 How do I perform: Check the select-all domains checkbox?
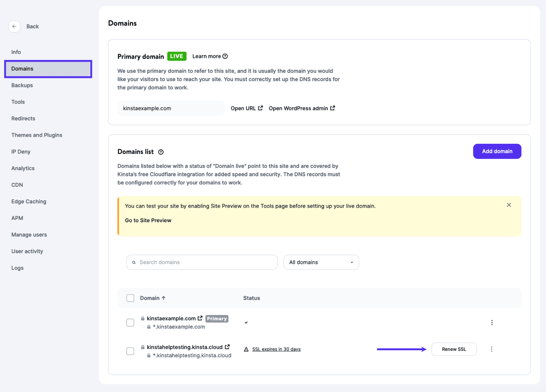tap(130, 298)
